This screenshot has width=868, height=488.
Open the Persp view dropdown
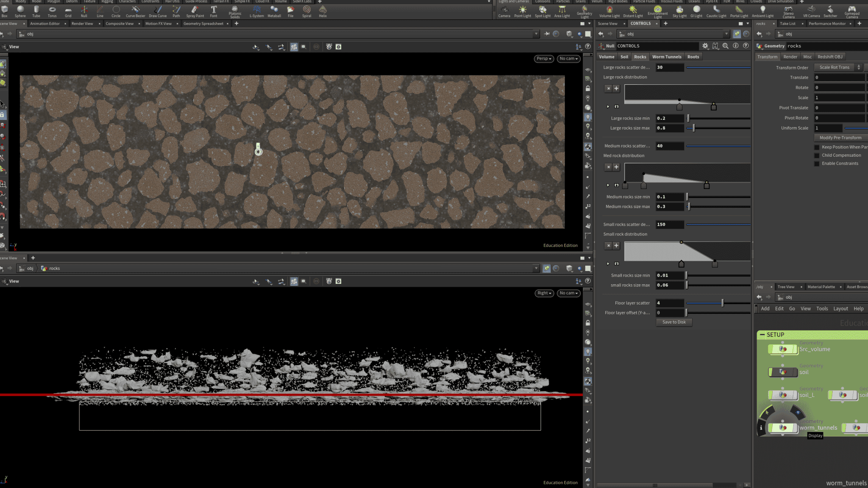544,58
